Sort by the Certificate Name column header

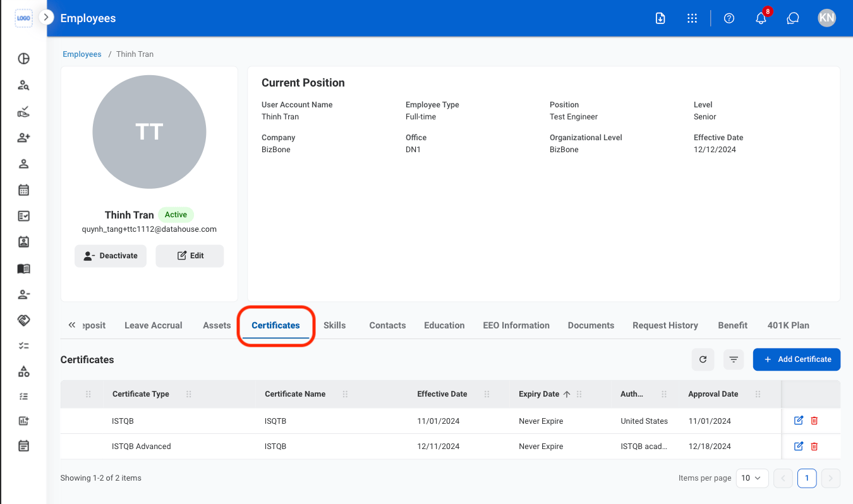[295, 394]
